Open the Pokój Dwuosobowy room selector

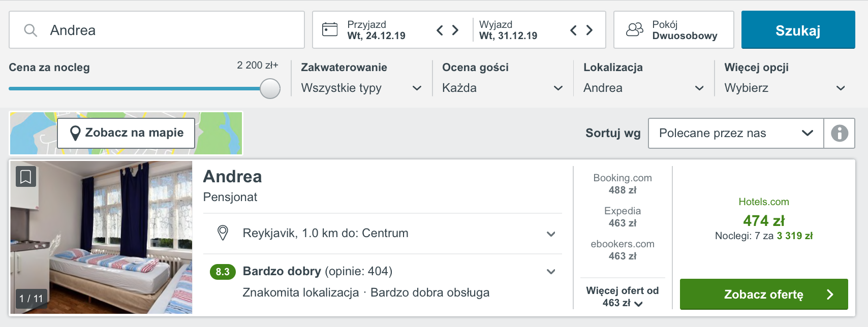coord(674,30)
